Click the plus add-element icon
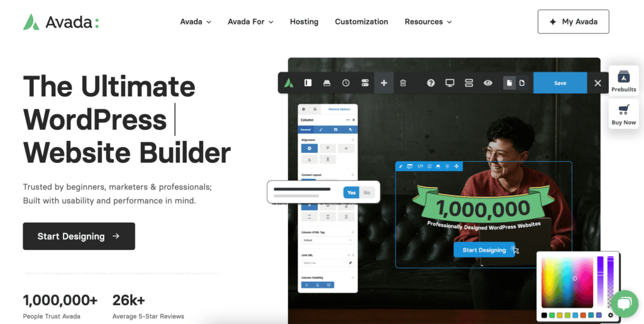Screen dimensions: 644x324 384,83
